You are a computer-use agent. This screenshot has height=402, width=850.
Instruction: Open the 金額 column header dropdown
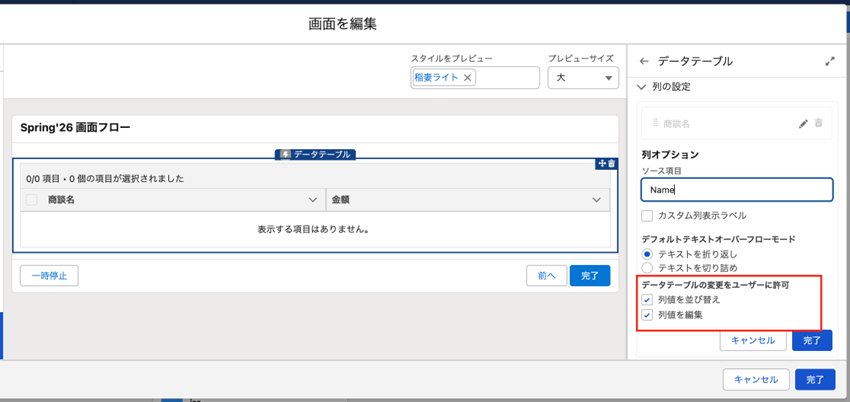tap(597, 200)
